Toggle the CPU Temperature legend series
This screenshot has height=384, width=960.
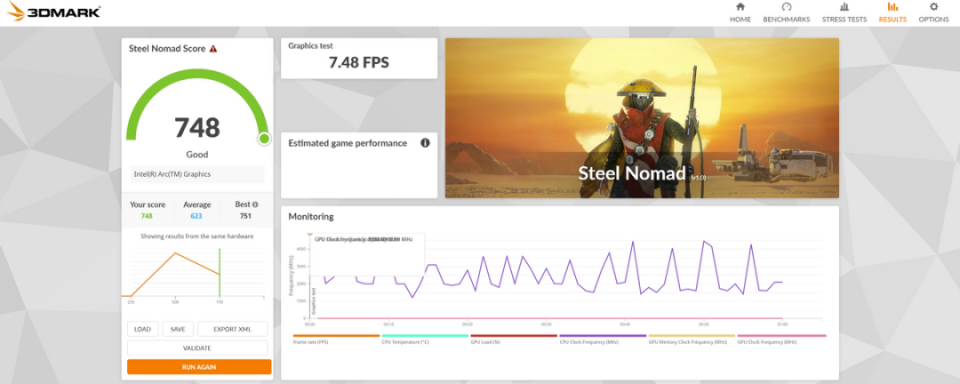coord(425,339)
